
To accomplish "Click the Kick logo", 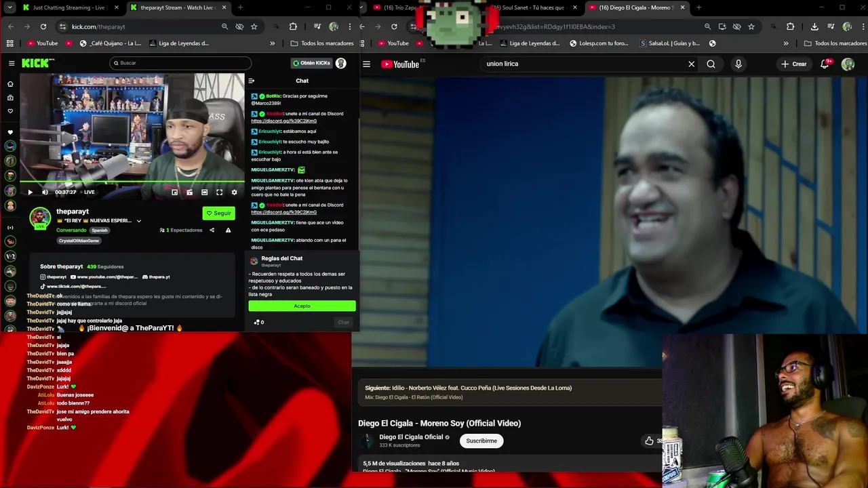I will coord(38,63).
